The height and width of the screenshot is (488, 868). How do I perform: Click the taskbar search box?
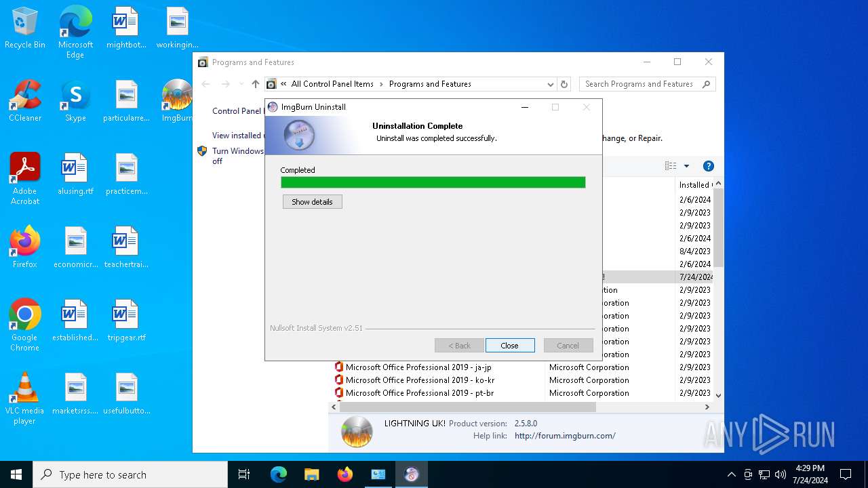pos(130,474)
